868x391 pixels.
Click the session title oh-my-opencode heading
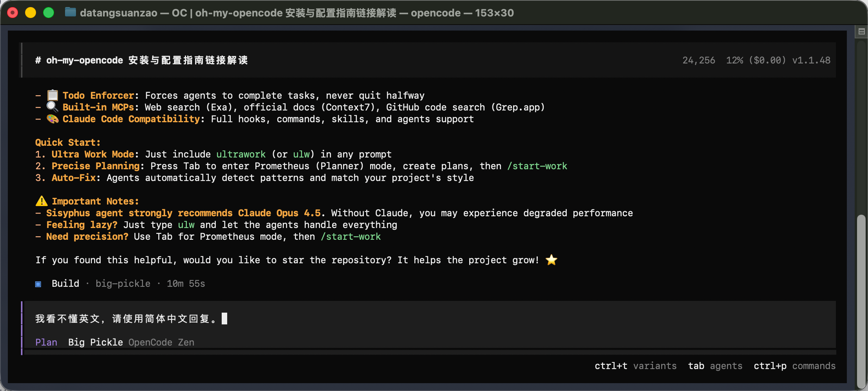point(141,60)
